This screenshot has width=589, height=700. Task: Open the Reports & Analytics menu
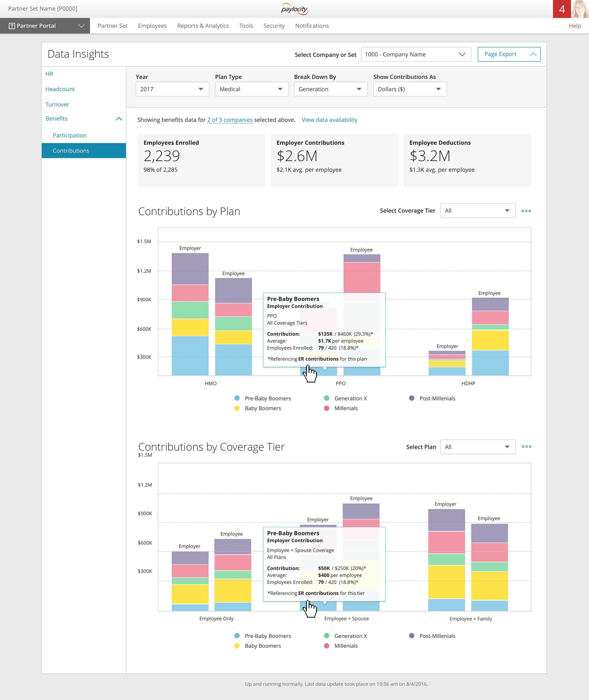coord(203,26)
